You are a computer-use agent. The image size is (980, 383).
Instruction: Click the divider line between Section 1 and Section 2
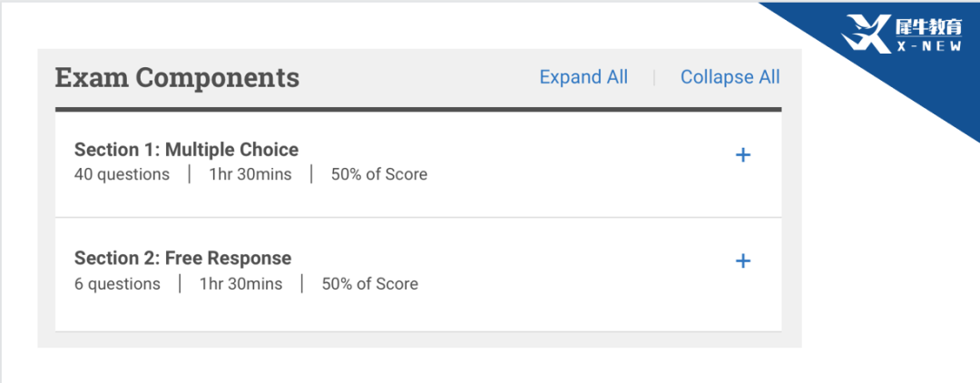coord(418,218)
